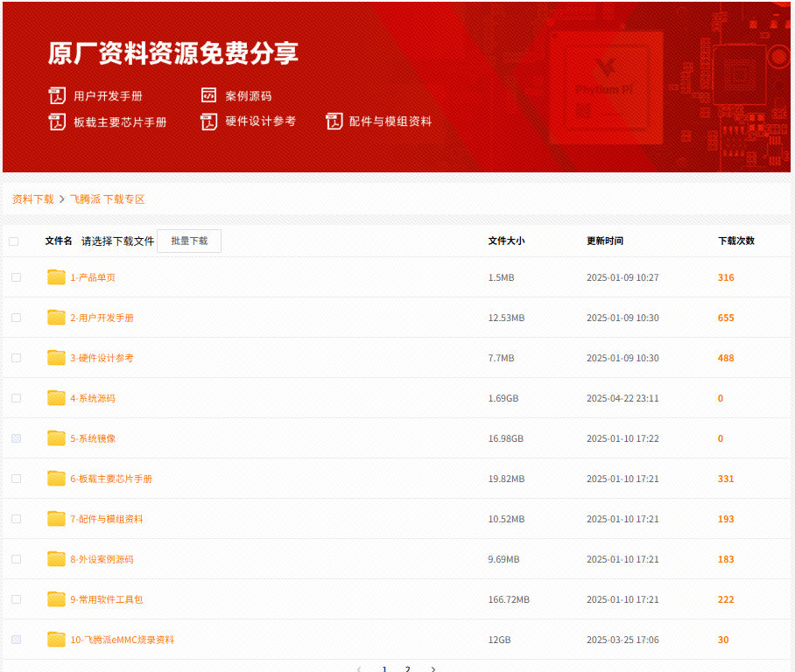
Task: Click the 硬件设计参考 label in the banner
Action: pyautogui.click(x=261, y=121)
